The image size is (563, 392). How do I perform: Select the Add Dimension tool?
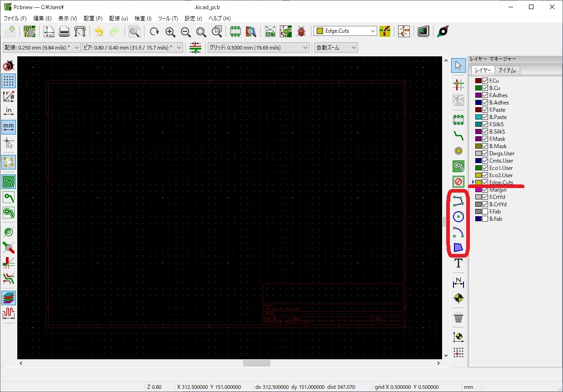pyautogui.click(x=458, y=283)
